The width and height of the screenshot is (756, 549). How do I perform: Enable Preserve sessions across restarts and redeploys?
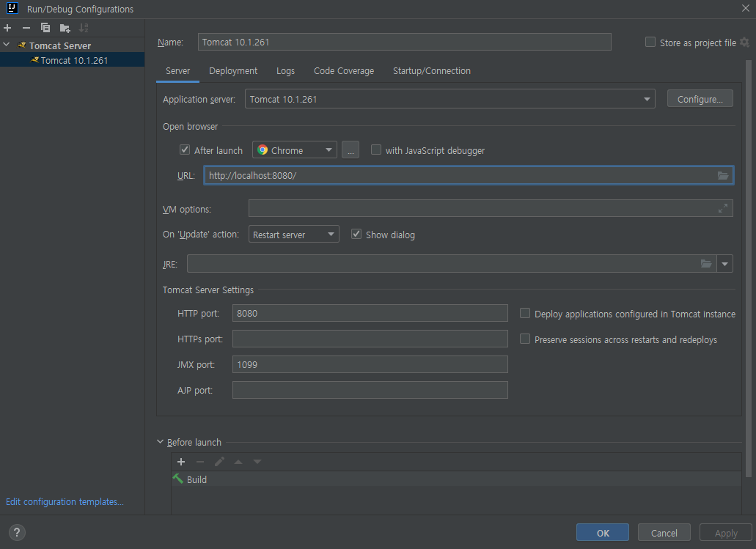524,339
